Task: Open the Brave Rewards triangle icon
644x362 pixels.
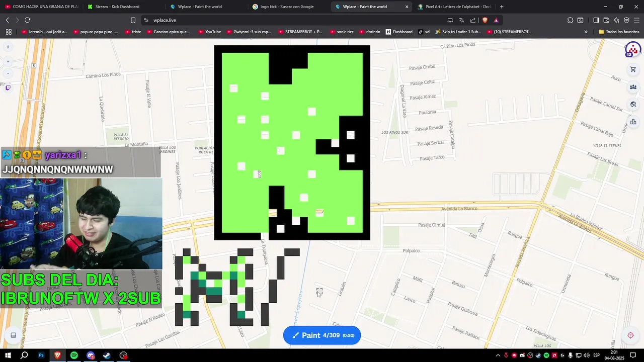Action: (496, 20)
